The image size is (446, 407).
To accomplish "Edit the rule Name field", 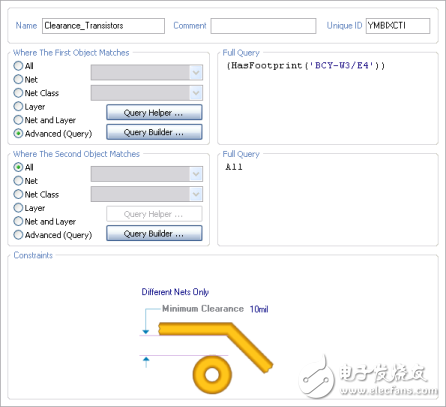I will 103,26.
